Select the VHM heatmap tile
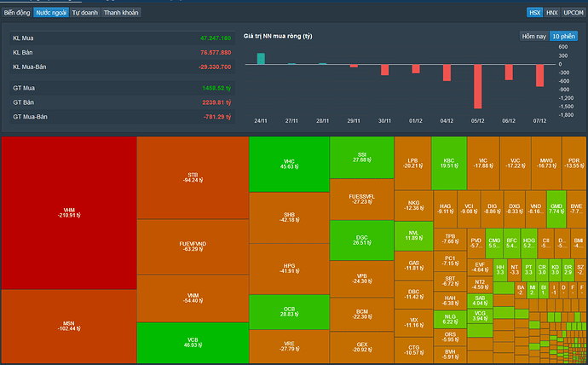The image size is (588, 365). click(x=69, y=212)
